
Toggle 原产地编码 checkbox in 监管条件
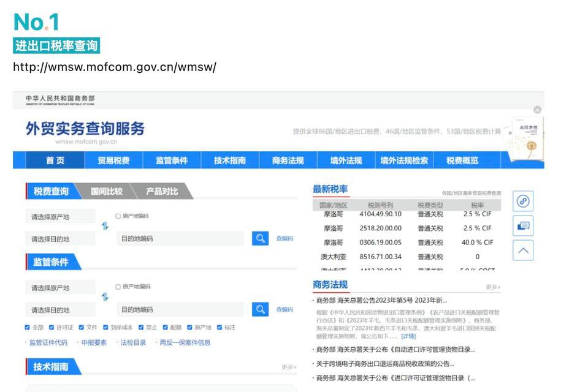[x=118, y=287]
